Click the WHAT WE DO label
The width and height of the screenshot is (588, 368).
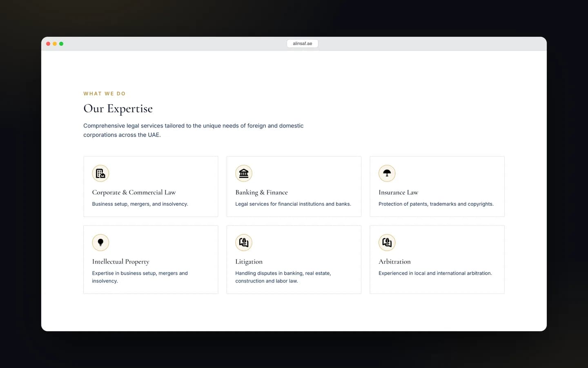click(105, 94)
